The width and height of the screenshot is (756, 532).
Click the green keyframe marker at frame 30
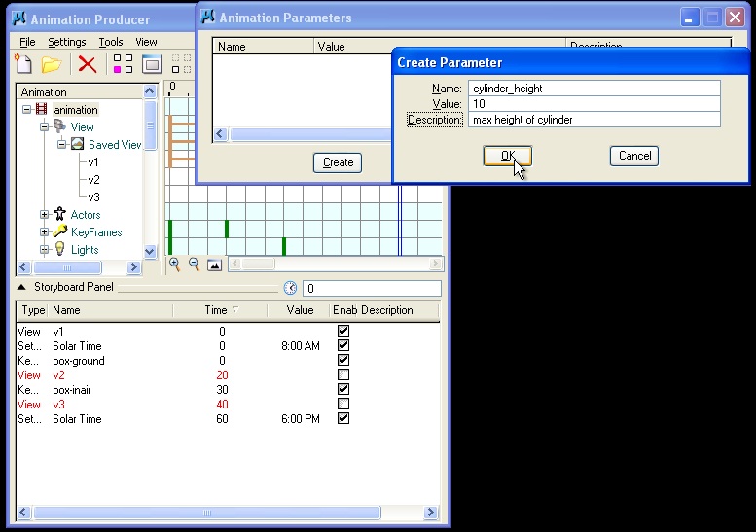coord(227,229)
